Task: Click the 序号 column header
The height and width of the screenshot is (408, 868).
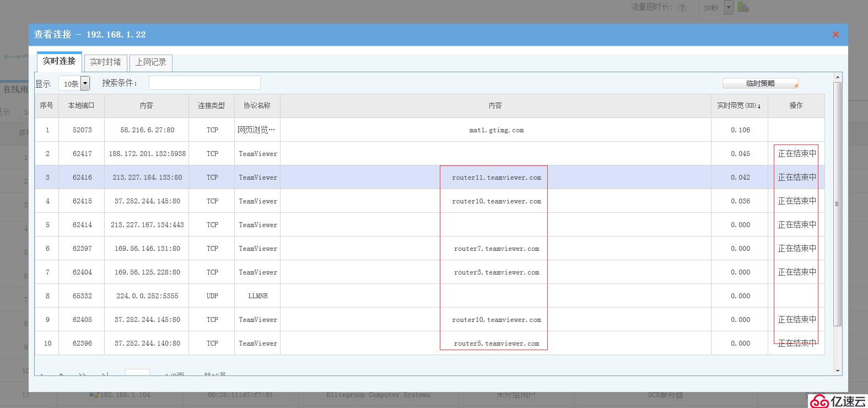Action: (x=47, y=105)
